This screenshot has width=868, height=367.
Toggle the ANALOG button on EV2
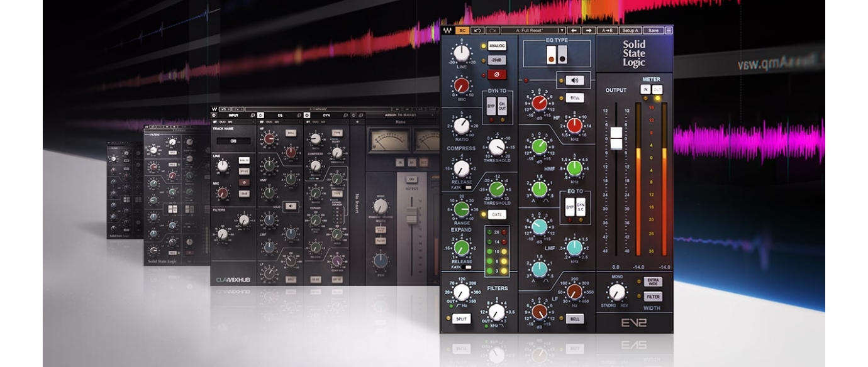point(497,46)
